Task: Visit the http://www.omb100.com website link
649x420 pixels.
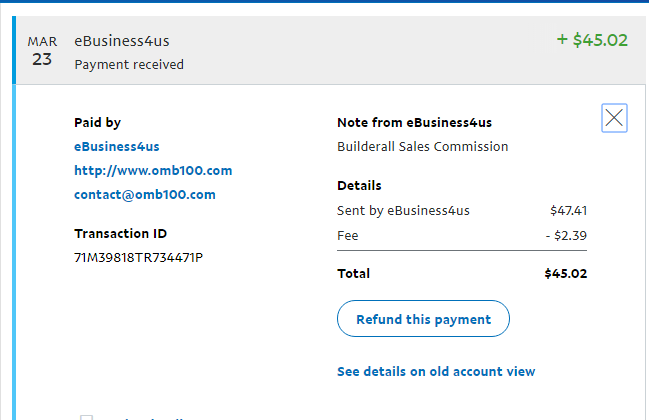Action: pos(153,170)
